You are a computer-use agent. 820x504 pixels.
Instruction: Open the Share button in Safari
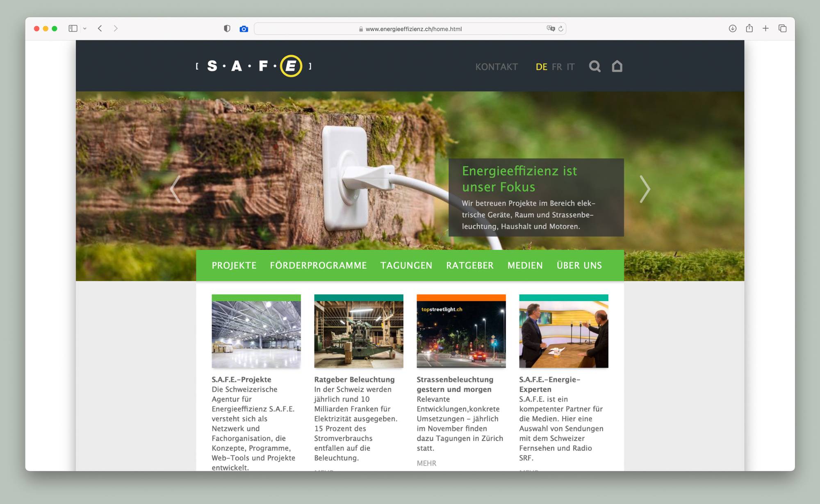(749, 28)
